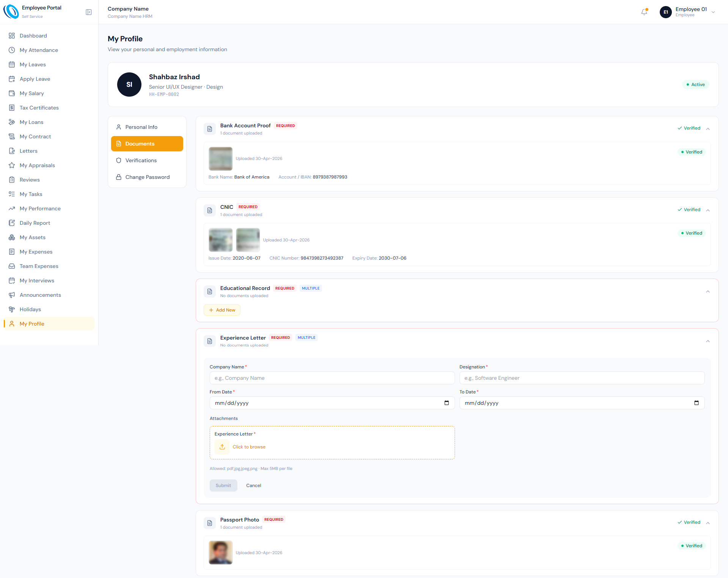The image size is (728, 578).
Task: Click the Employee Portal logo
Action: tap(11, 12)
